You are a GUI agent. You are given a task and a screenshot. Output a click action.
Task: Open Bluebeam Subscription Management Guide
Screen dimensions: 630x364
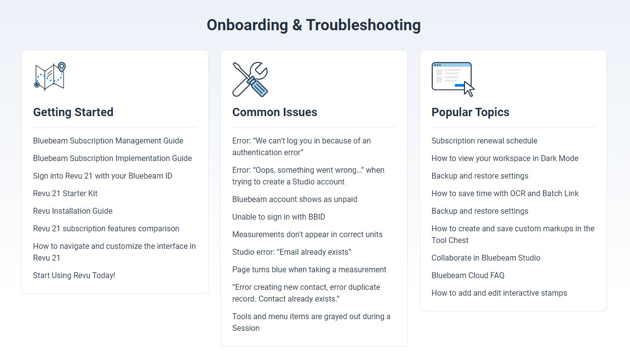click(108, 141)
